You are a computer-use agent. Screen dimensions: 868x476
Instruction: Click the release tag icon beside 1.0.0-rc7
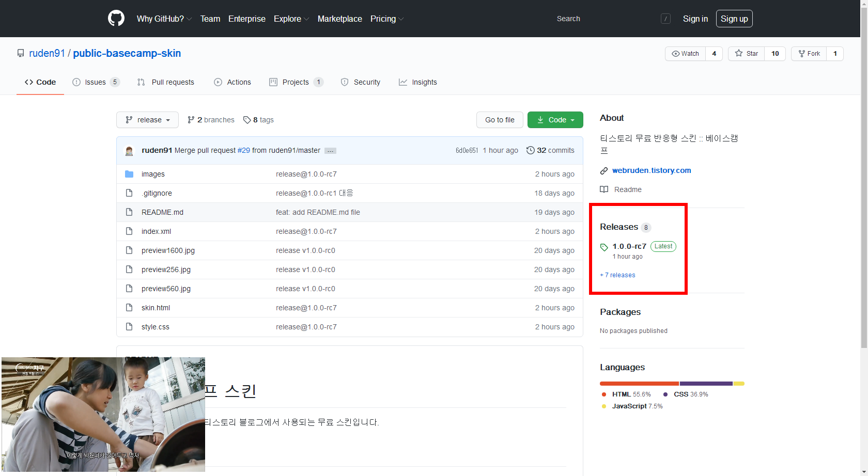[x=604, y=247]
